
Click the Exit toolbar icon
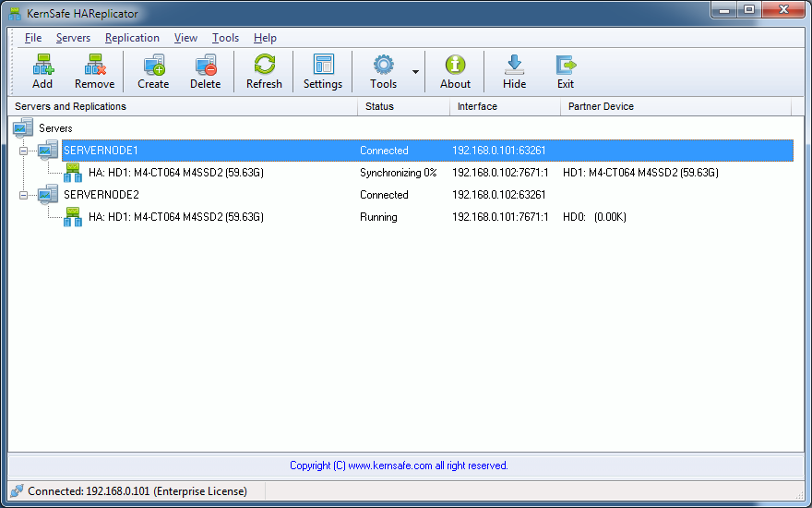[566, 65]
